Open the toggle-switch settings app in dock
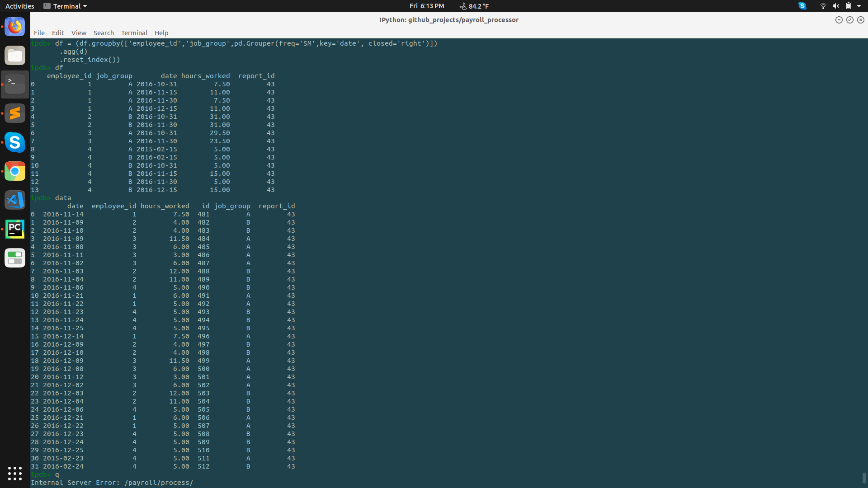This screenshot has height=488, width=868. click(15, 258)
